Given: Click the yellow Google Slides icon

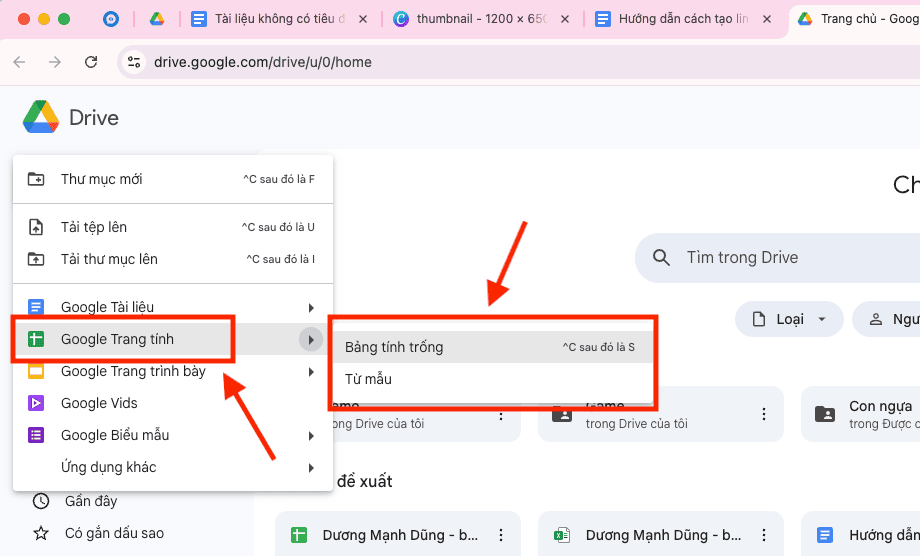Looking at the screenshot, I should 36,371.
